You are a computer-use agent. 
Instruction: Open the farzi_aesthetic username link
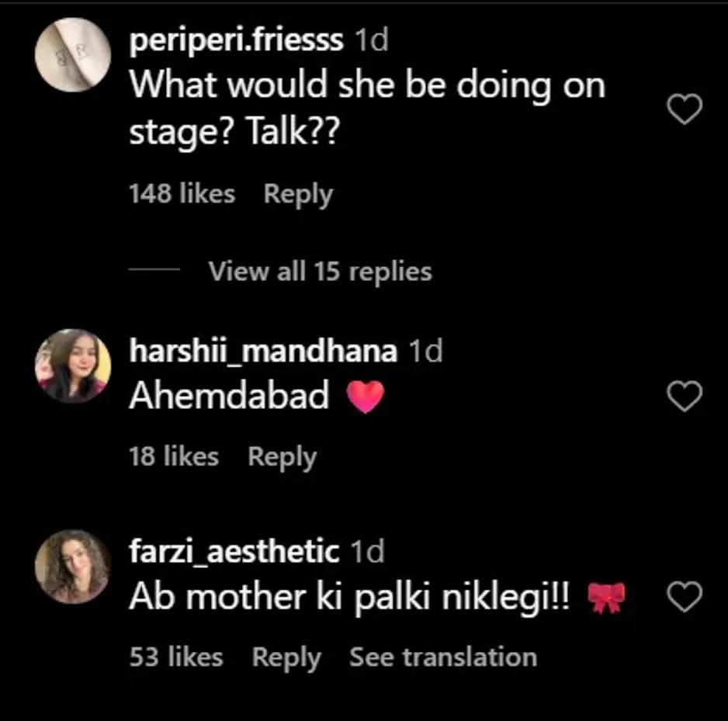click(234, 552)
